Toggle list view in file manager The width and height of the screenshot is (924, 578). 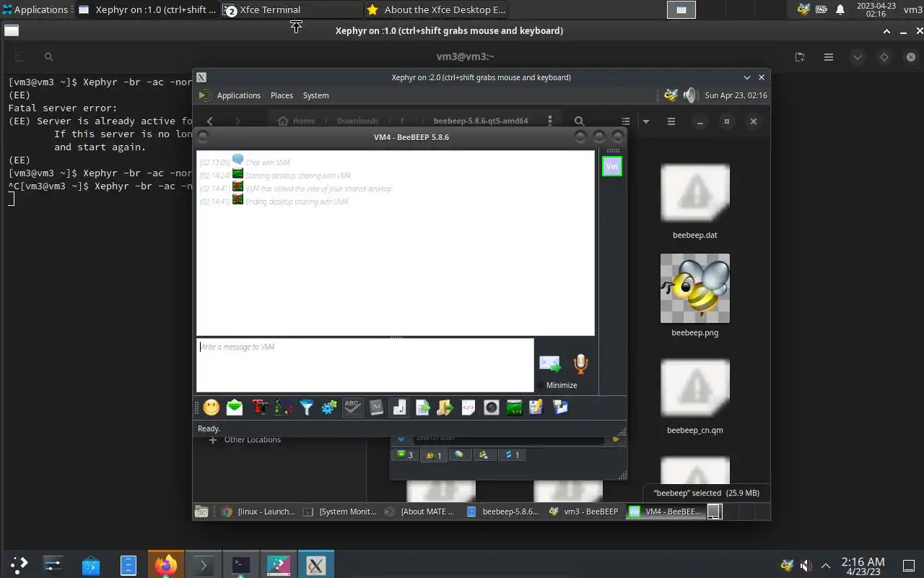pos(626,121)
